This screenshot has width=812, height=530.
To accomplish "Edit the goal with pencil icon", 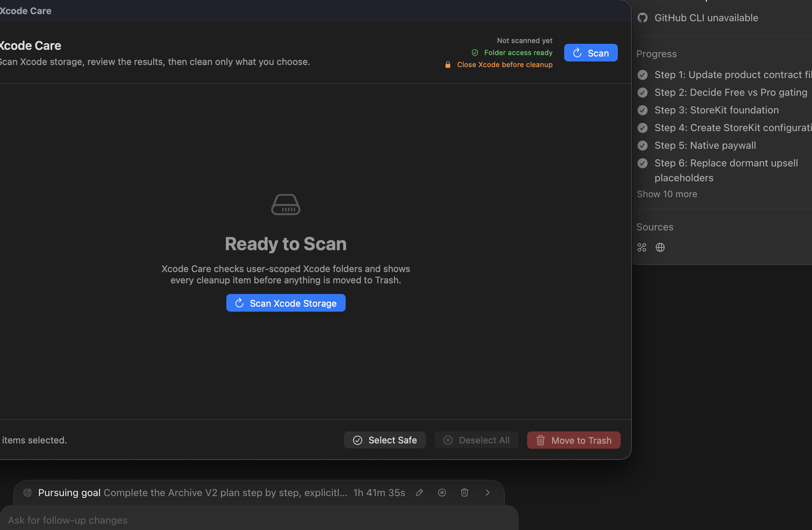I will (419, 493).
